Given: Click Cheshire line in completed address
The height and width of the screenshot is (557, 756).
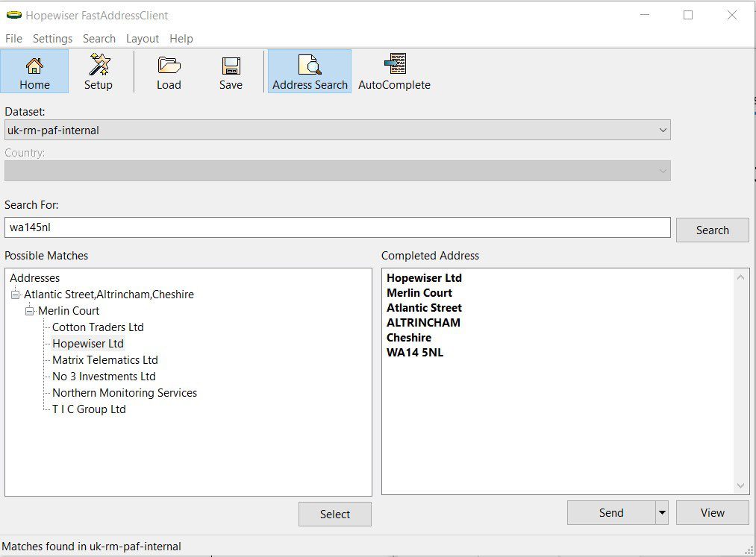Looking at the screenshot, I should [x=409, y=337].
